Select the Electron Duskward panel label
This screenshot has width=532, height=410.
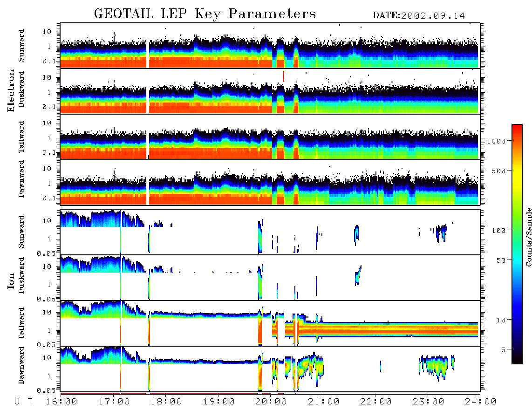[21, 89]
